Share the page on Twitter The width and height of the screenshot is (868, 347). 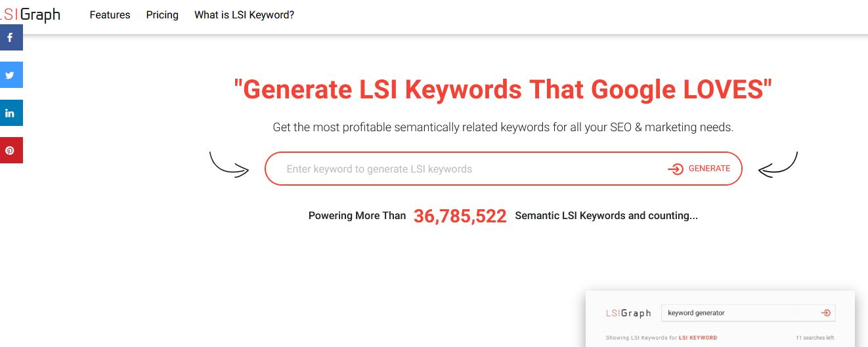coord(11,75)
